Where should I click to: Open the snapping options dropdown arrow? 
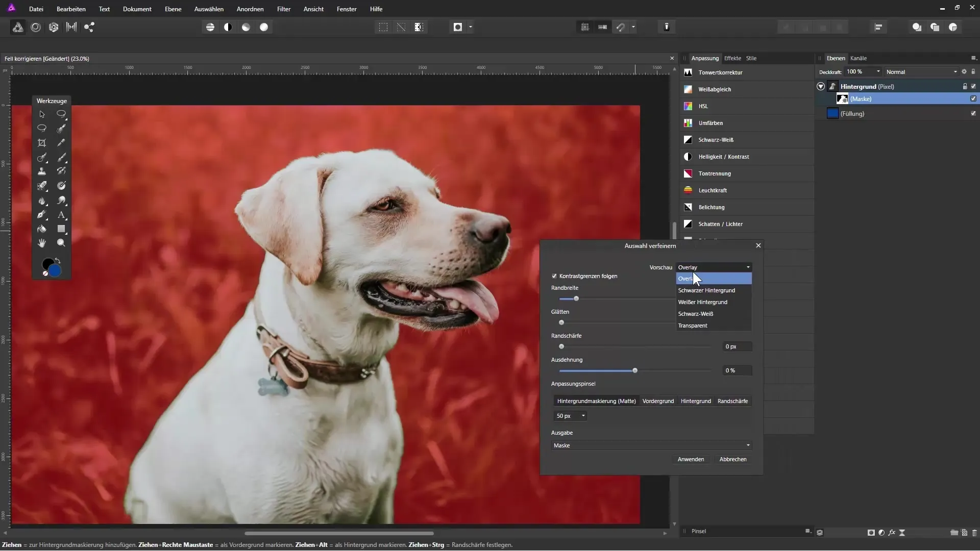pos(633,27)
